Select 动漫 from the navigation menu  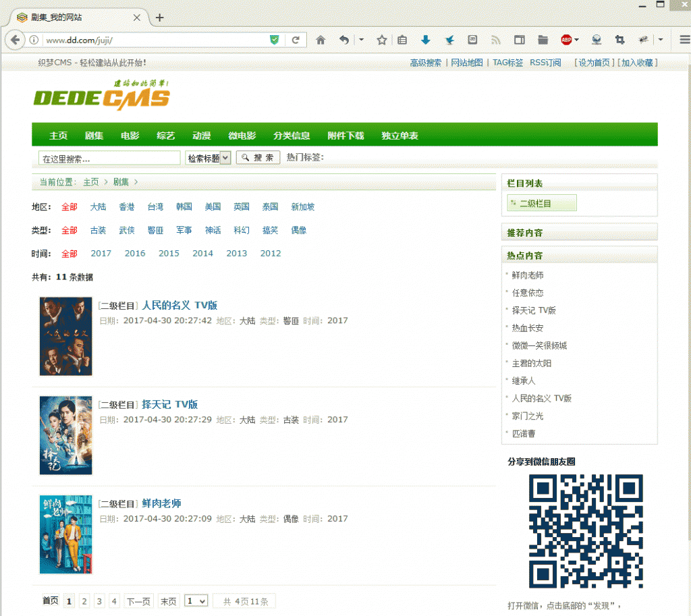point(201,136)
